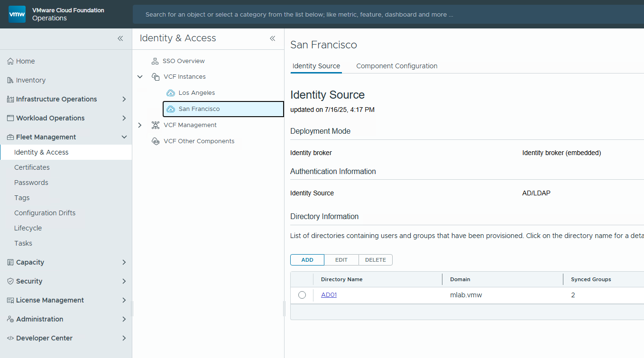
Task: Collapse the VCF Instances tree node
Action: click(x=140, y=77)
